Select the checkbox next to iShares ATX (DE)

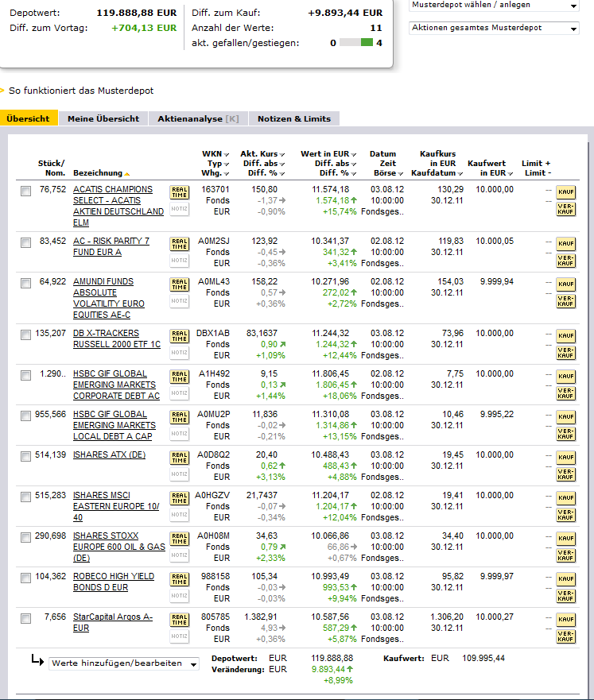point(26,455)
